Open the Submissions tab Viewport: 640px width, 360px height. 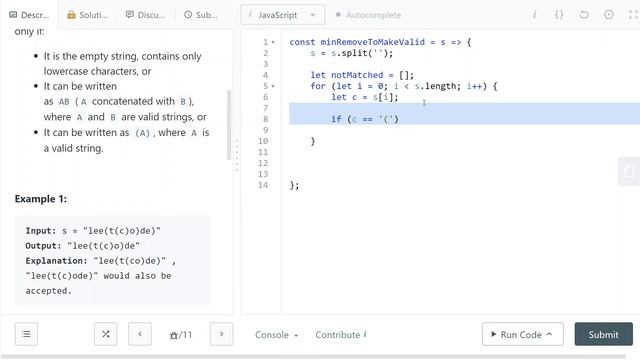(200, 15)
